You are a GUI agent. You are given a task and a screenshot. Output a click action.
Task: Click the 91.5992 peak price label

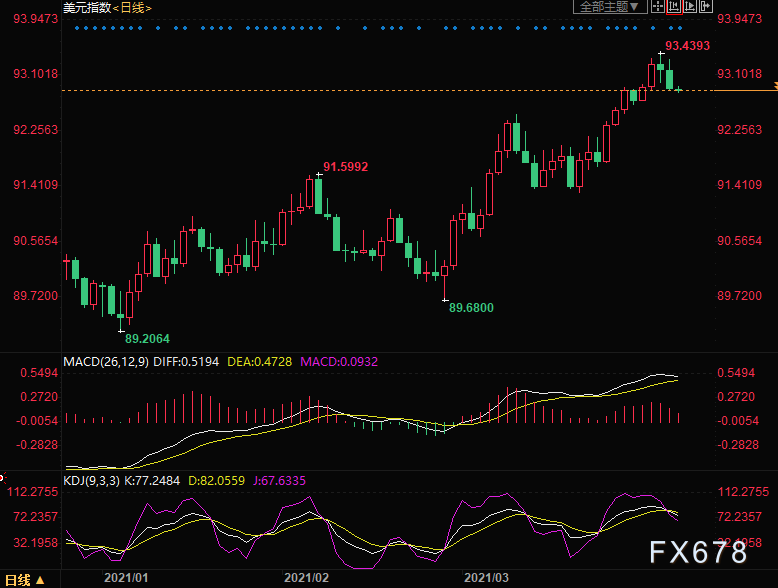[x=346, y=167]
